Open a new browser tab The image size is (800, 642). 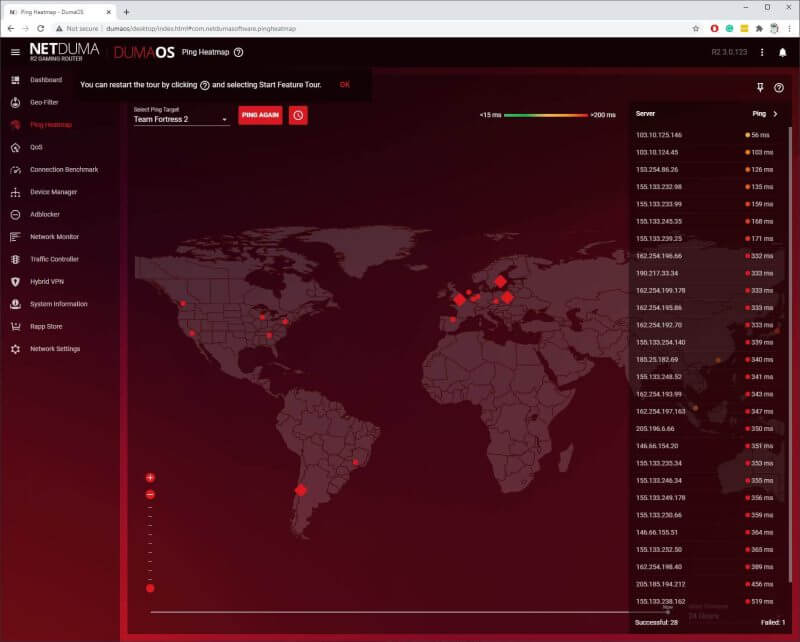(x=126, y=12)
